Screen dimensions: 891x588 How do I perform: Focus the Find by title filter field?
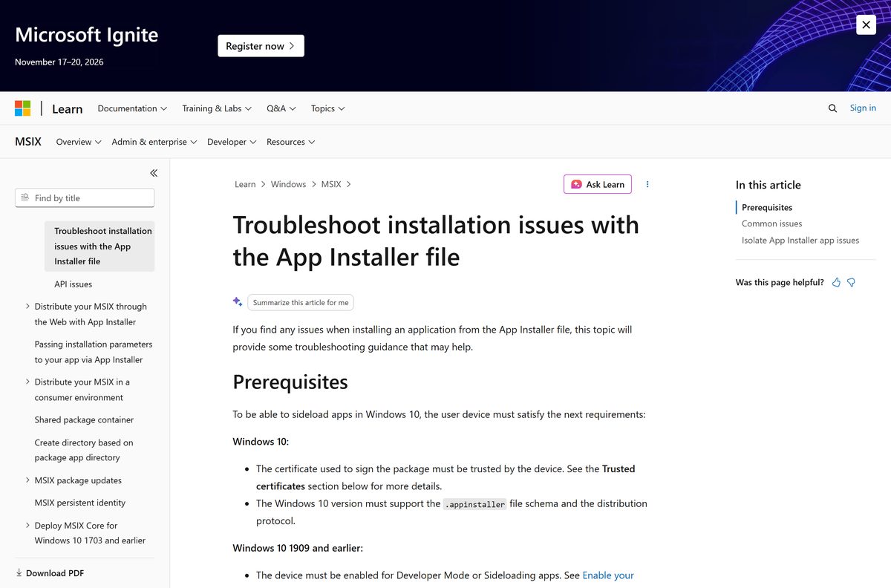coord(85,197)
